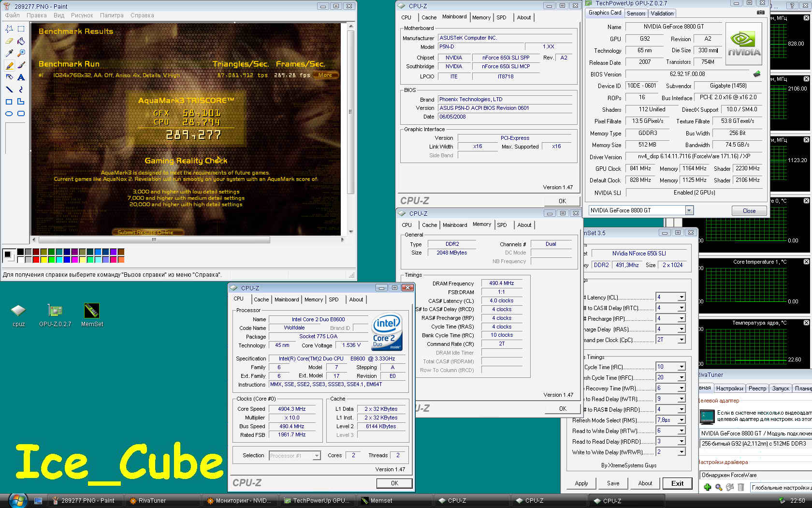Screen dimensions: 812x508
Task: Open the cpuz desktop shortcut icon
Action: click(x=18, y=315)
